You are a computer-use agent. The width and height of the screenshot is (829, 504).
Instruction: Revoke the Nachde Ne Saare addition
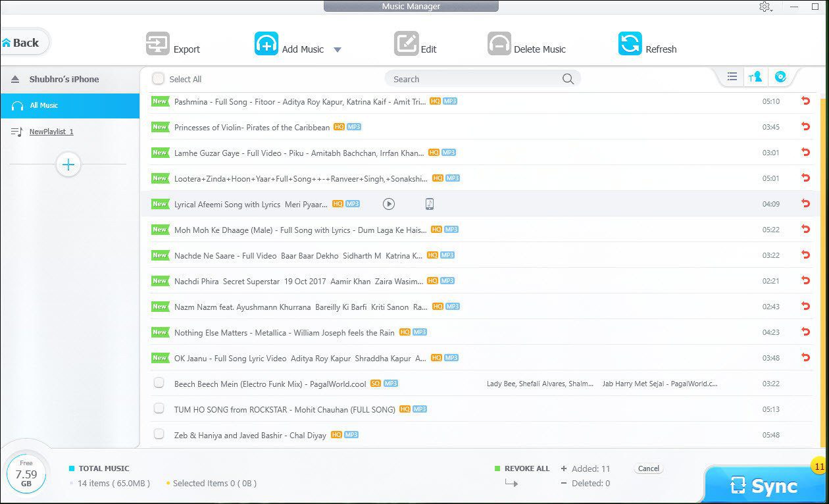(x=805, y=255)
